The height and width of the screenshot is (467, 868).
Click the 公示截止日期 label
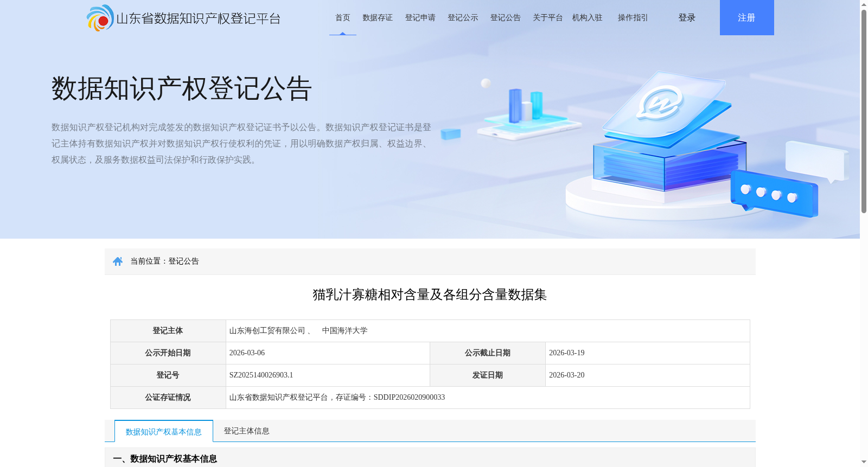[x=488, y=353]
